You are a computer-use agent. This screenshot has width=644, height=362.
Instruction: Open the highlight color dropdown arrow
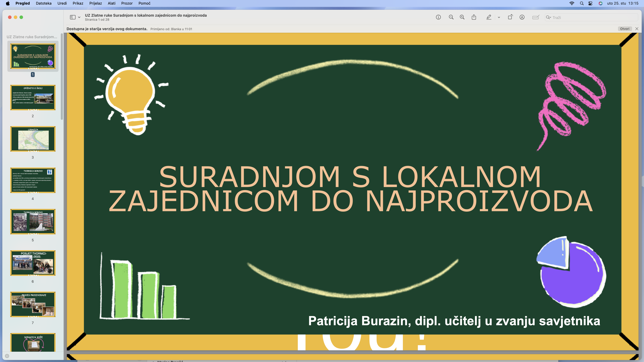pyautogui.click(x=499, y=17)
